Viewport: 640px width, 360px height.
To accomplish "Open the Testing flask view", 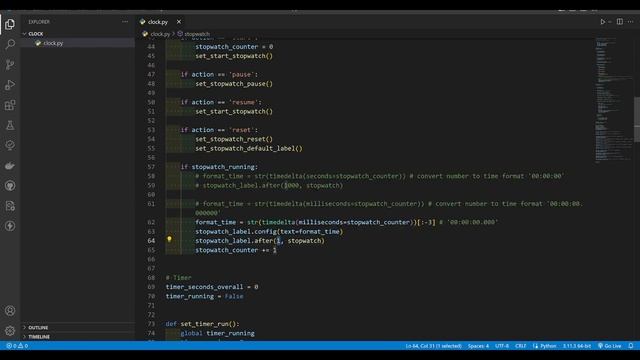I will (x=10, y=125).
